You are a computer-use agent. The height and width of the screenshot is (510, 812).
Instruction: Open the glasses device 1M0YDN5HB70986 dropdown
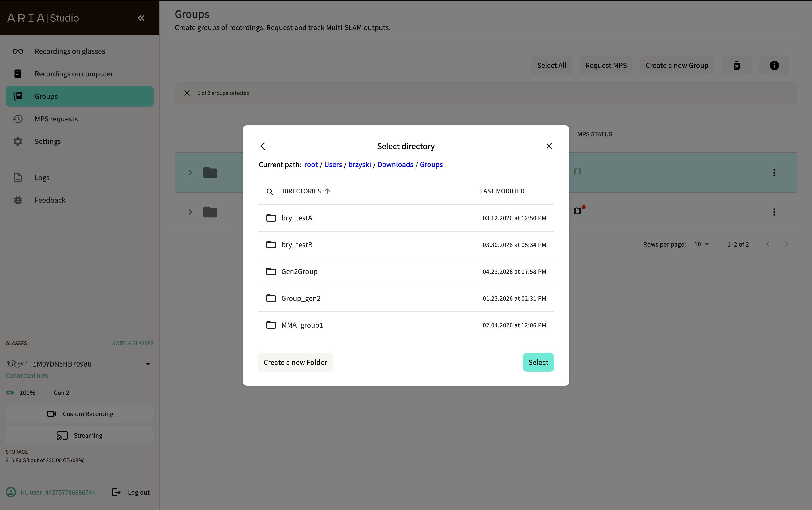tap(148, 364)
